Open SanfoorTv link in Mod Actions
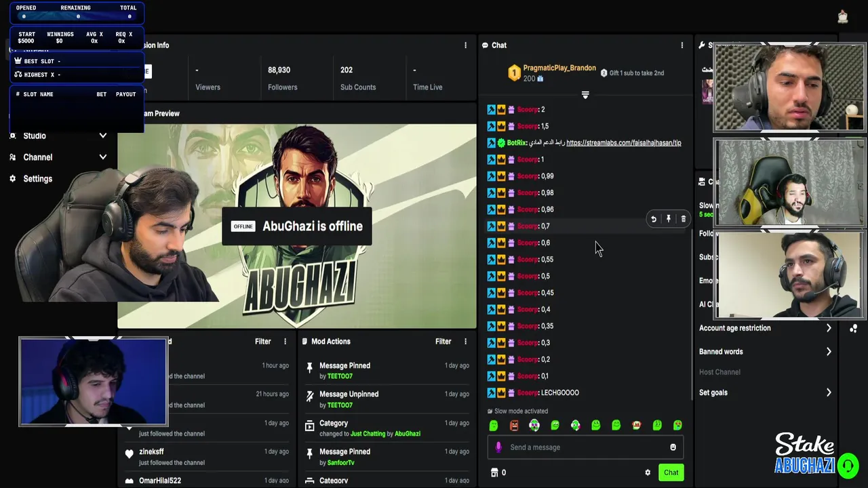 tap(340, 463)
